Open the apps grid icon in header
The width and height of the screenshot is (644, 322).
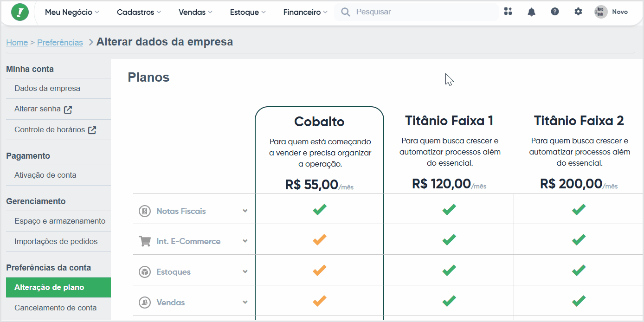(x=508, y=12)
